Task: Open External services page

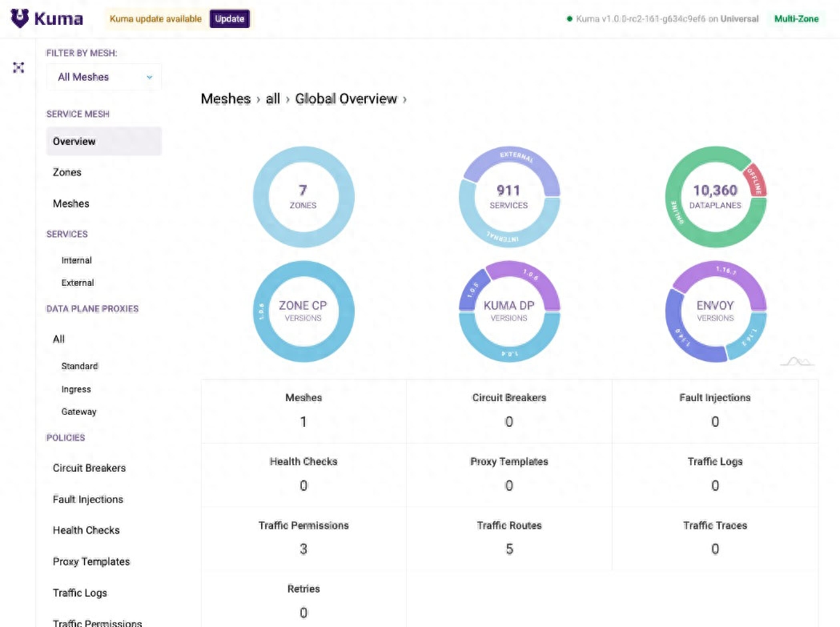Action: click(78, 283)
